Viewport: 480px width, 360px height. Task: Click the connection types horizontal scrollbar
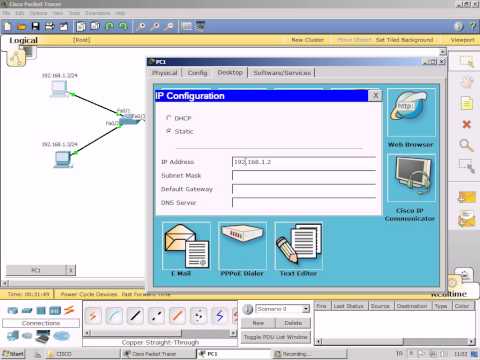[160, 333]
